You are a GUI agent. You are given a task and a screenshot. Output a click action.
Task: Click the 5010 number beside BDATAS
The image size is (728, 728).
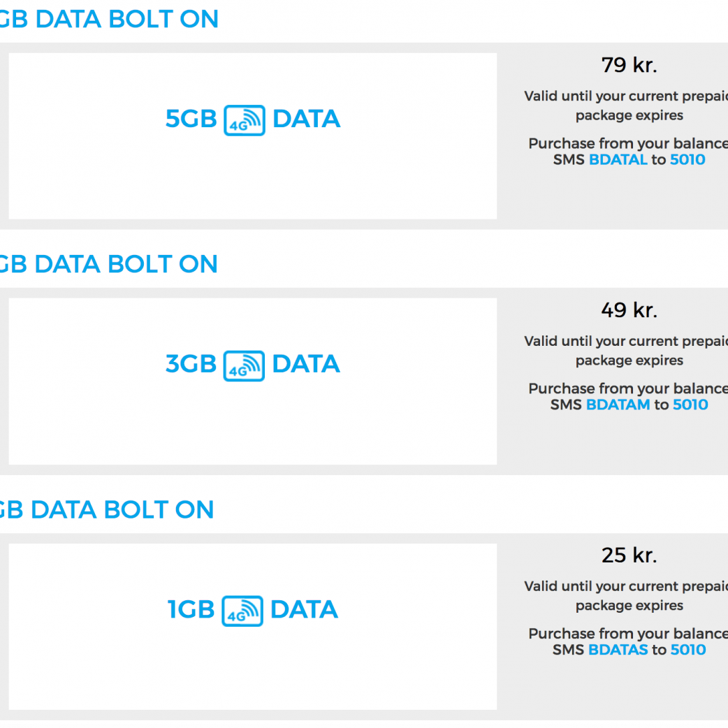pos(688,650)
